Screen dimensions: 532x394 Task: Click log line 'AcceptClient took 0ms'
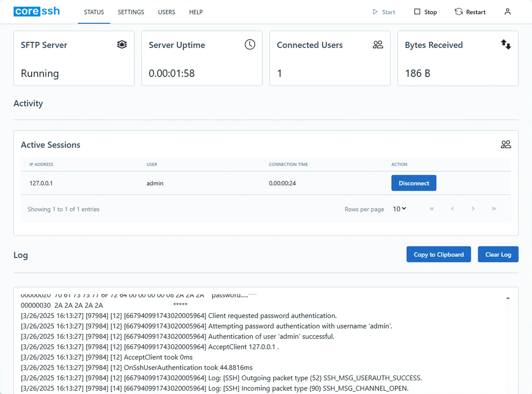point(107,357)
